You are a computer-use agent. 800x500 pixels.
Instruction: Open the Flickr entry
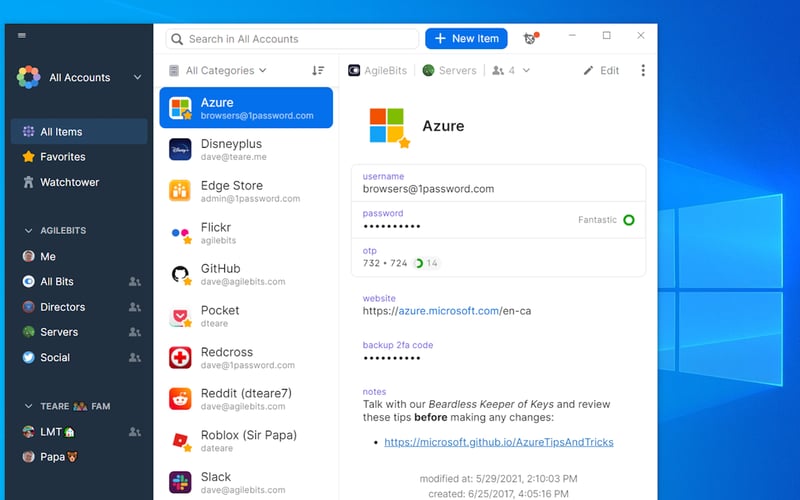click(246, 233)
